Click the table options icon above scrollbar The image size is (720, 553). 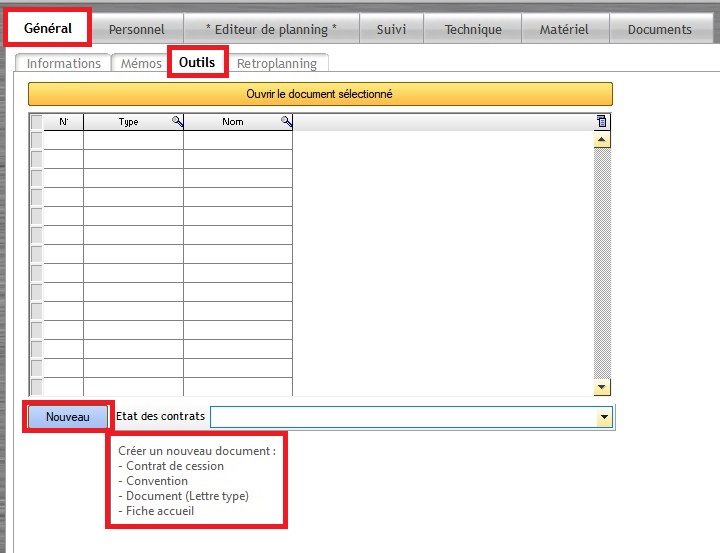[601, 122]
